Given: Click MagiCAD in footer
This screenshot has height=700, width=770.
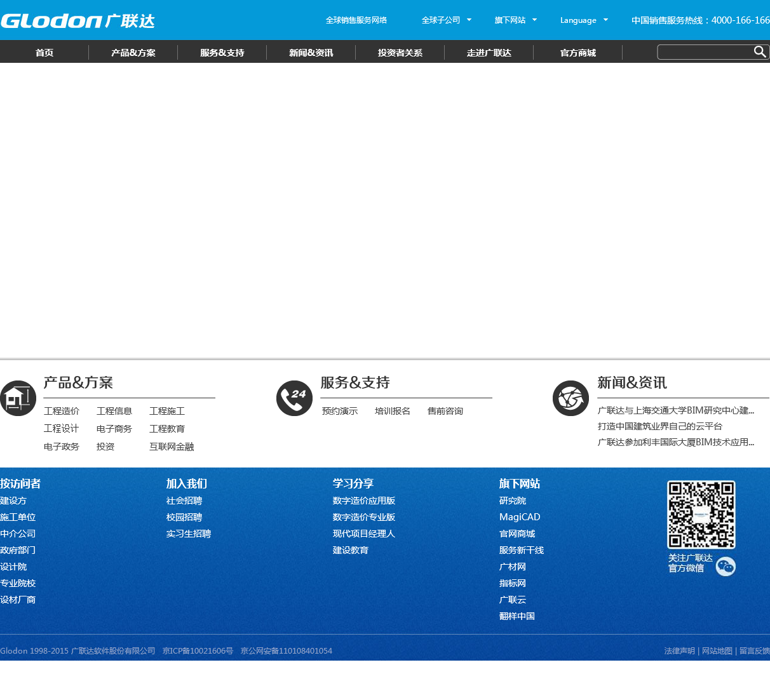Looking at the screenshot, I should pos(520,517).
